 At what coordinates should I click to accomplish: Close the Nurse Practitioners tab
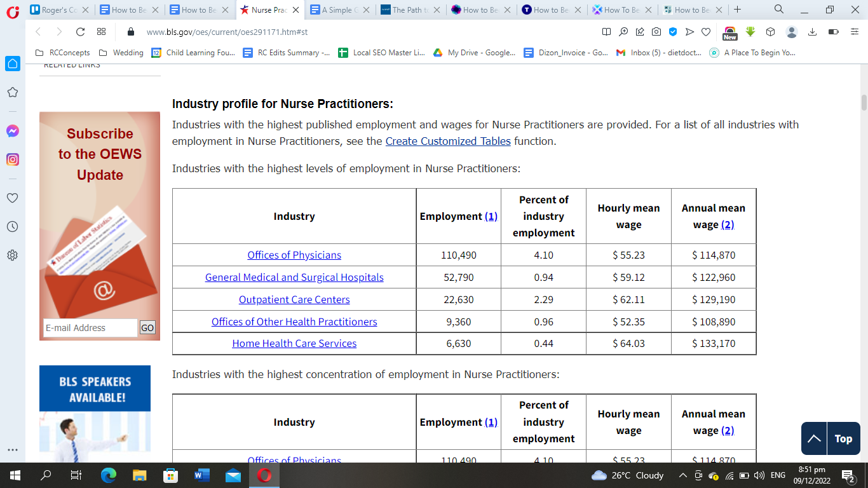295,10
